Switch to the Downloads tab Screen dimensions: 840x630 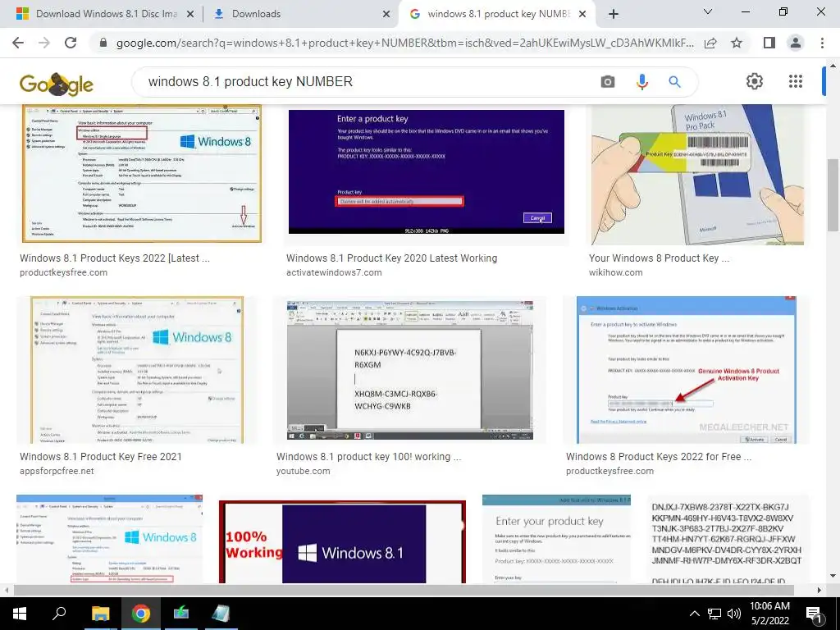pyautogui.click(x=300, y=14)
